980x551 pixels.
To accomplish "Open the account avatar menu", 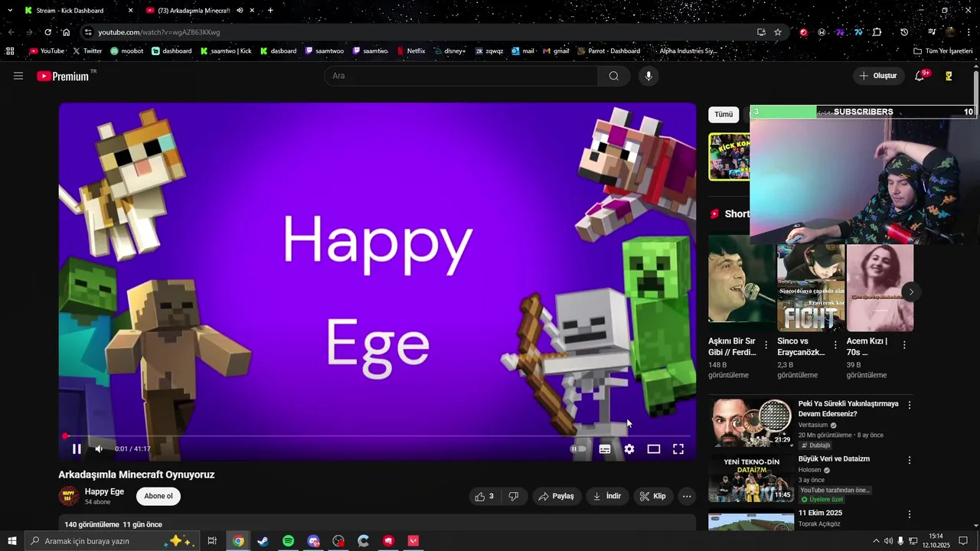I will tap(949, 76).
